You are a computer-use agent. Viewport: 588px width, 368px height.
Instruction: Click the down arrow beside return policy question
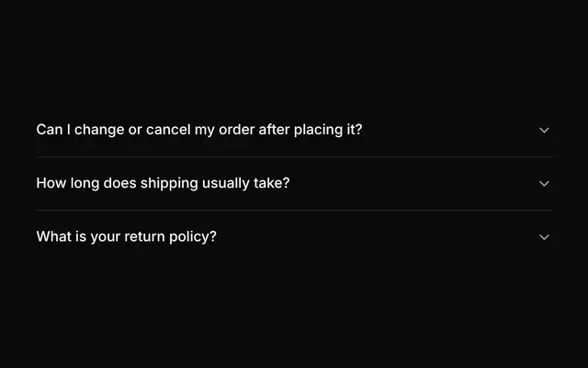point(544,237)
